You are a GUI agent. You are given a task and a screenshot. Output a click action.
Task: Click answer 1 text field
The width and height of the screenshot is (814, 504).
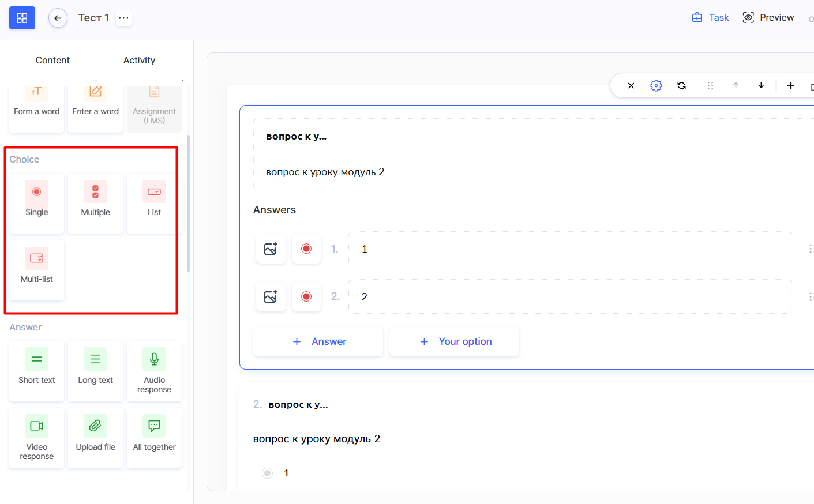(570, 249)
